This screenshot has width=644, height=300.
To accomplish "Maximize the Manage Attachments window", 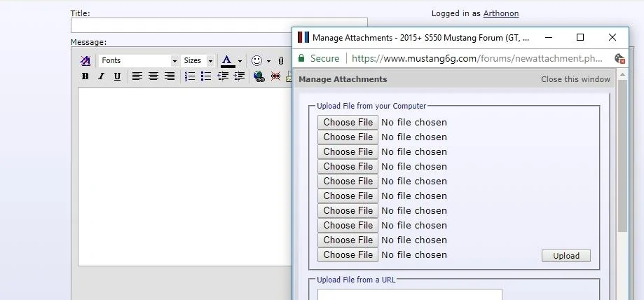I will point(580,37).
